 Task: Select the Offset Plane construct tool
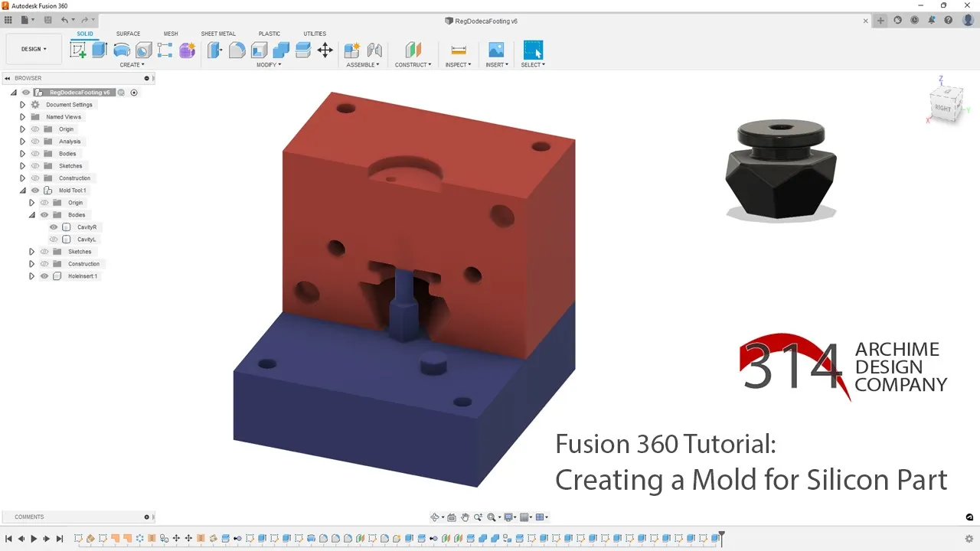[413, 51]
